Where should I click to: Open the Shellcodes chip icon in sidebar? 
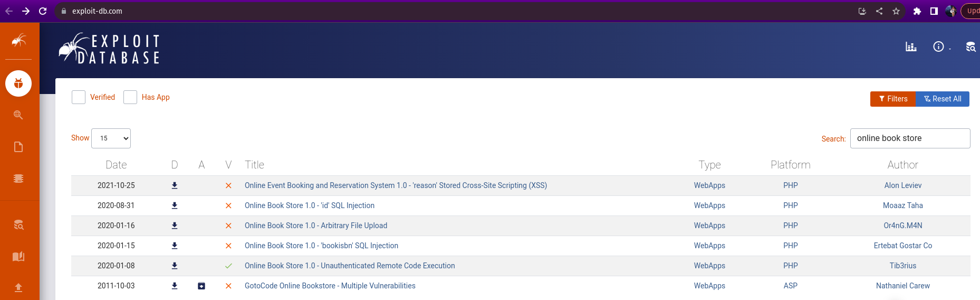pos(18,179)
